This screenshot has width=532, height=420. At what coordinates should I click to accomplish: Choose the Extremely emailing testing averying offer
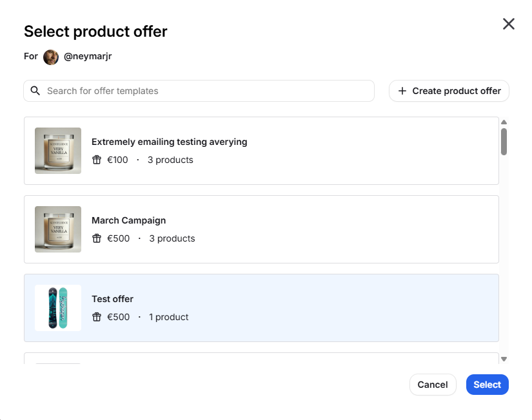pos(169,142)
